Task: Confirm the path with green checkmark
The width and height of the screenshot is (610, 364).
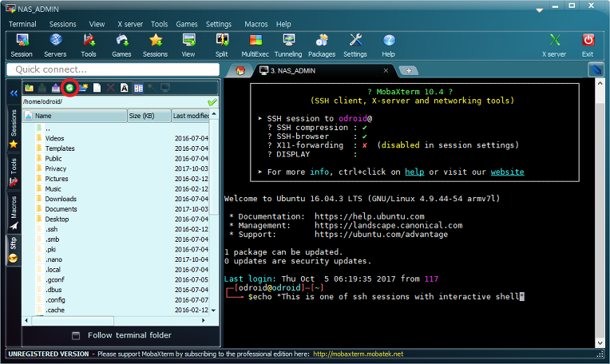Action: click(212, 102)
